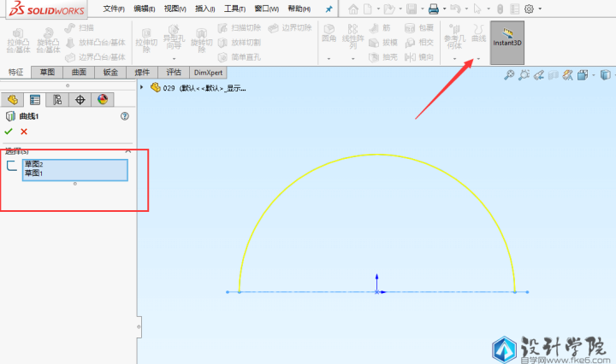Open the DimXpertManager crosshair tab
The height and width of the screenshot is (364, 616).
(80, 100)
